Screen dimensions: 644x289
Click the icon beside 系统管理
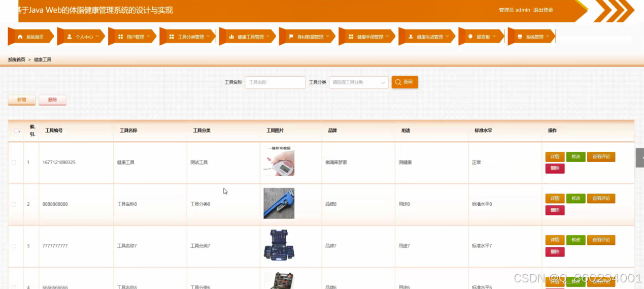(x=520, y=37)
